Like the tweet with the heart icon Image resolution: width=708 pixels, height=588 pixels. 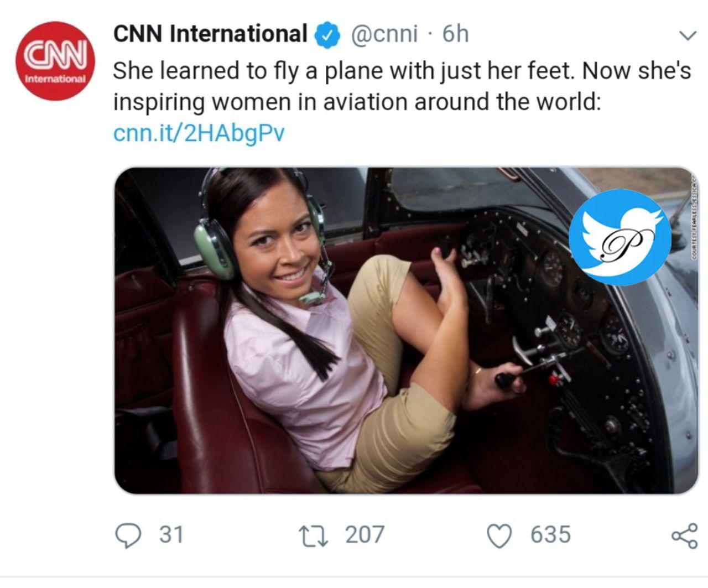pyautogui.click(x=499, y=535)
